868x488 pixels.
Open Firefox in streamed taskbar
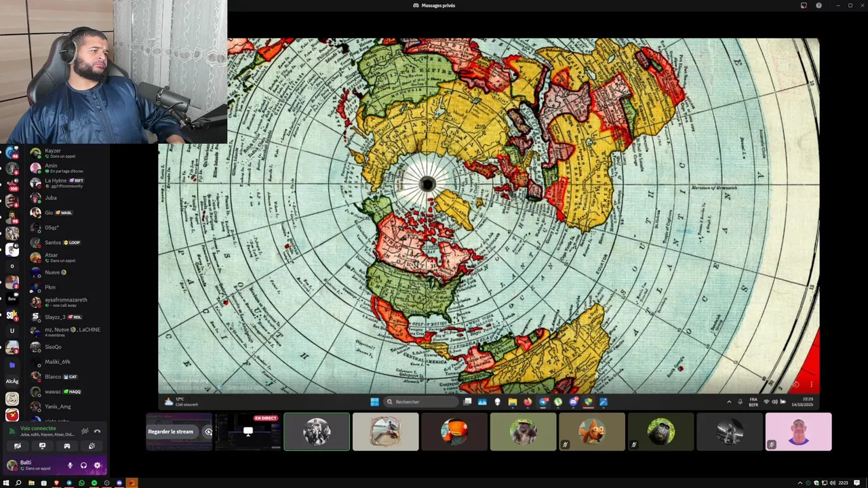528,402
